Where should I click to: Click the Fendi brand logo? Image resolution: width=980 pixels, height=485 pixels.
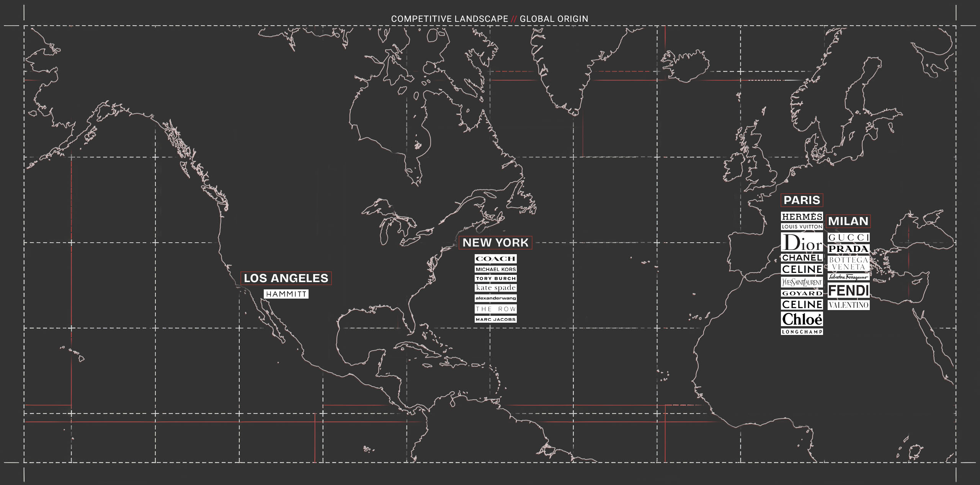[848, 291]
